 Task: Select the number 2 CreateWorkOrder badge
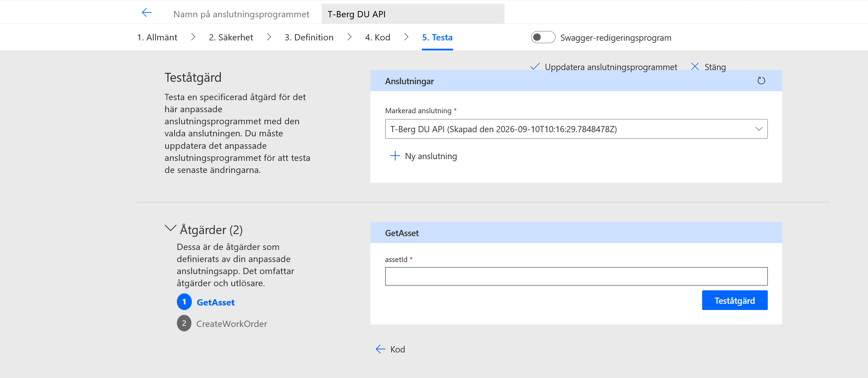(184, 323)
